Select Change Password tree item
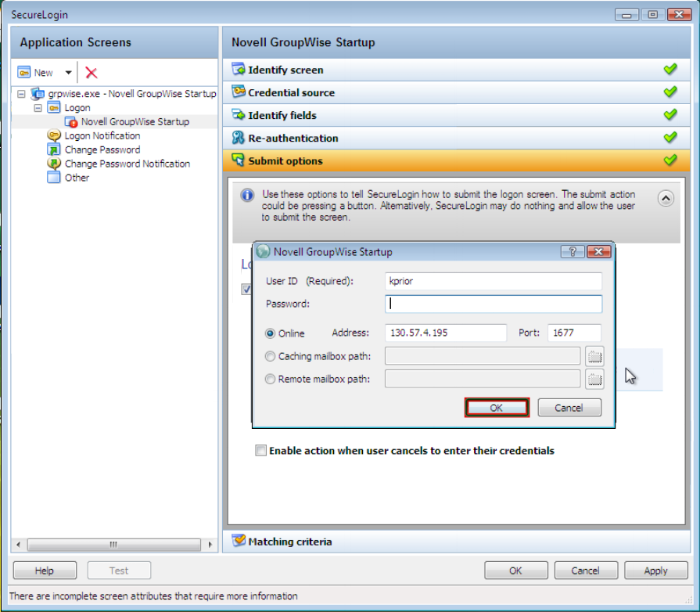The height and width of the screenshot is (612, 700). [x=102, y=149]
